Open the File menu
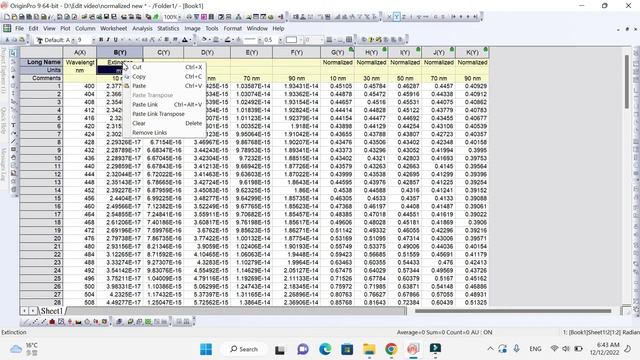Screen dimensions: 640x360 [x=19, y=29]
